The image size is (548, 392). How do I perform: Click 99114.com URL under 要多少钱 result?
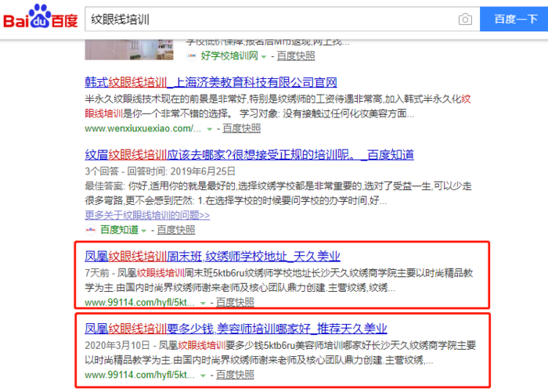[x=139, y=375]
